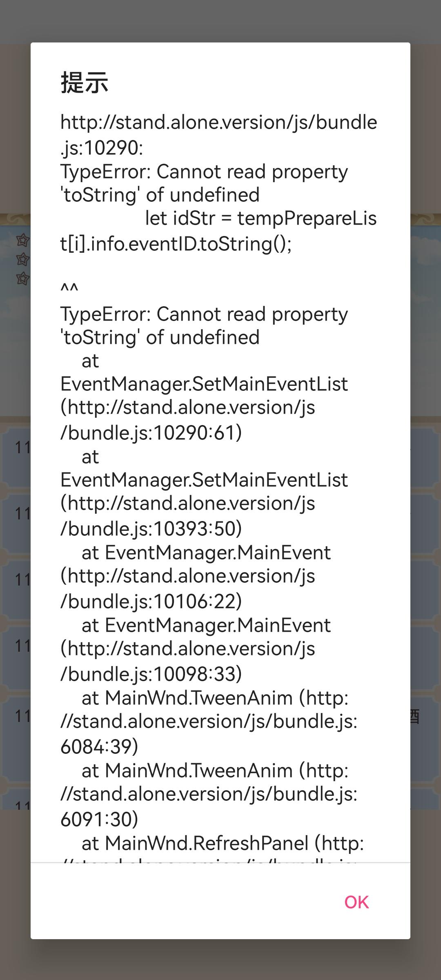Tap the /bundle.js:10393:50) stack line
Image resolution: width=441 pixels, height=980 pixels.
[151, 529]
